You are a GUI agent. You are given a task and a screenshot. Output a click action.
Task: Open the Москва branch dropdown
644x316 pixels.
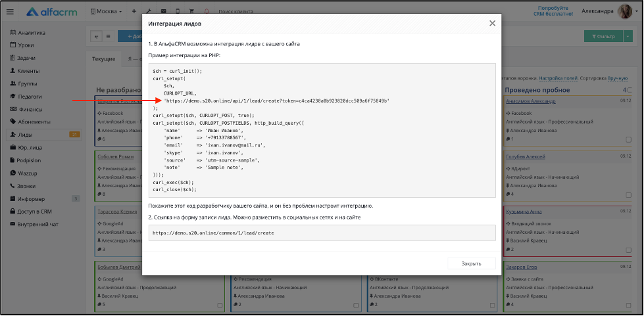pyautogui.click(x=106, y=11)
